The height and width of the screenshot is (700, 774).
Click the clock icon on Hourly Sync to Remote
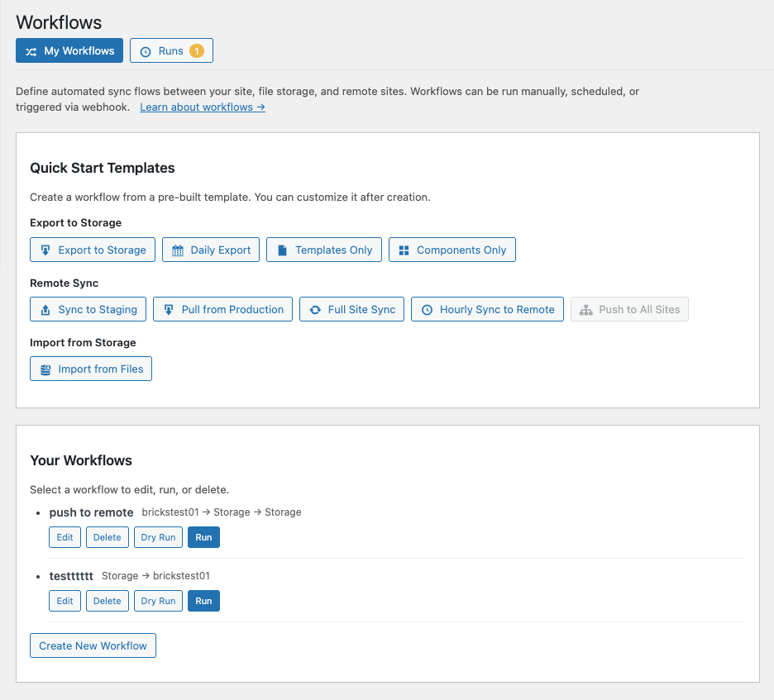pos(427,310)
